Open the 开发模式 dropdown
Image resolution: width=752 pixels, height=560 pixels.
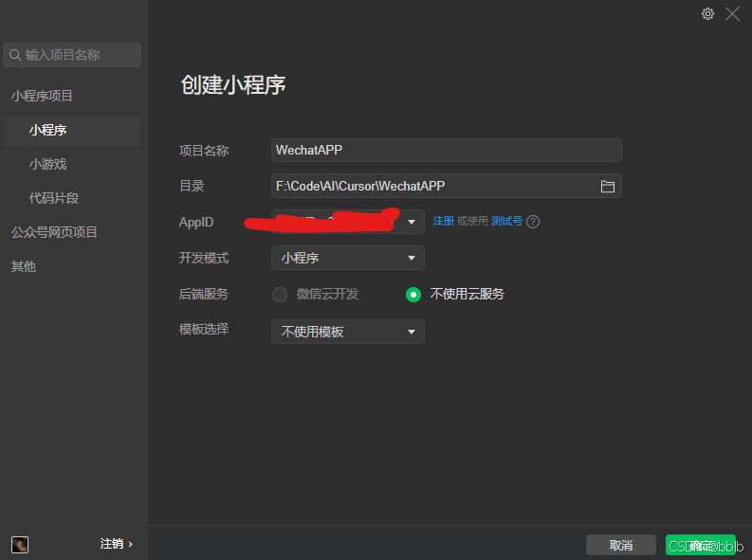[348, 258]
